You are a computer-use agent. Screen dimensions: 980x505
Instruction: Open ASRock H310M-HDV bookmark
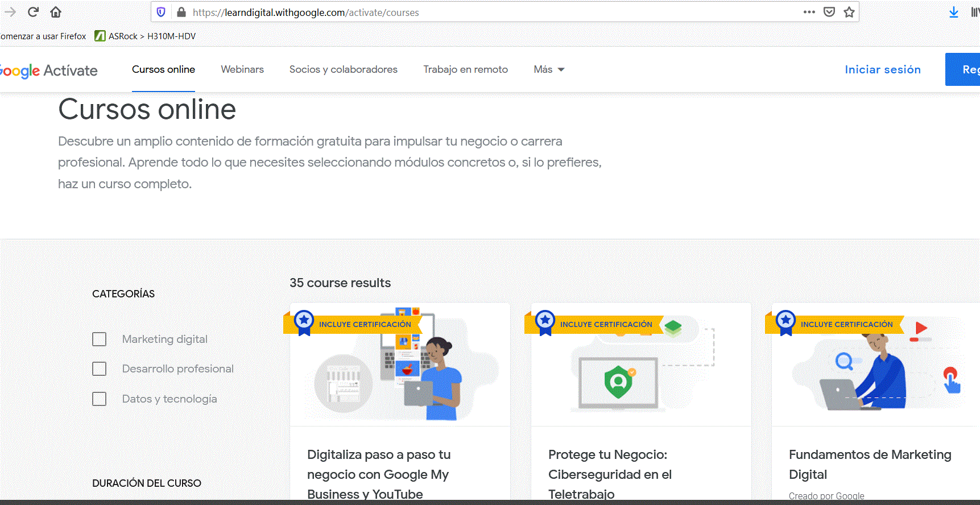tap(145, 36)
